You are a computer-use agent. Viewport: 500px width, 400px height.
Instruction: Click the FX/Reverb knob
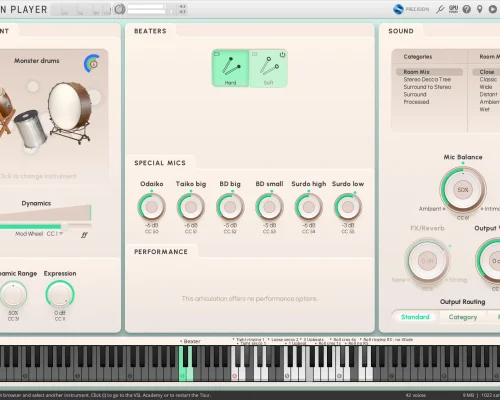pos(427,261)
